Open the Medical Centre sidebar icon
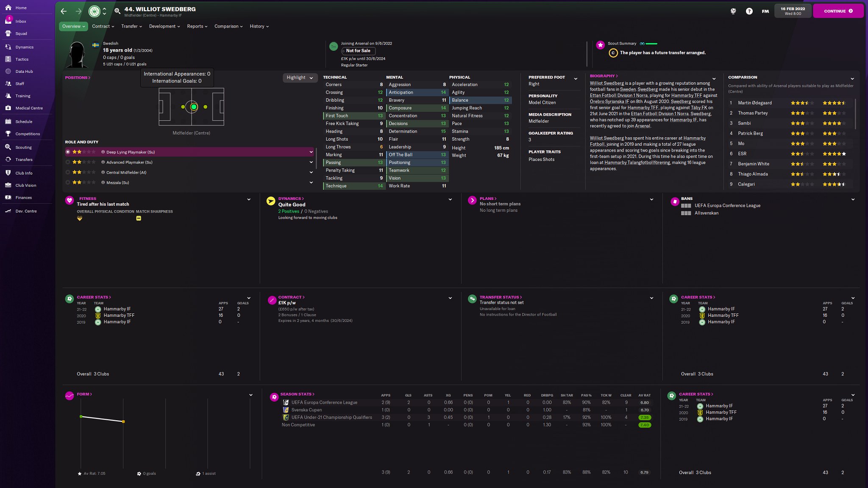The image size is (868, 488). (8, 108)
